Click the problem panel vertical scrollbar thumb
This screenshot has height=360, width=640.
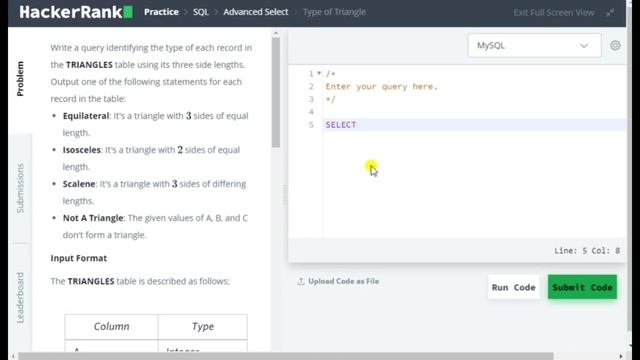tap(276, 92)
